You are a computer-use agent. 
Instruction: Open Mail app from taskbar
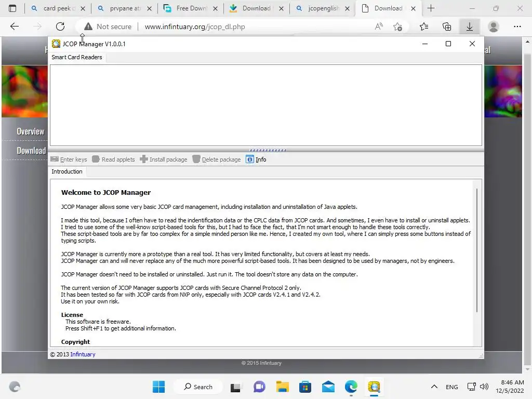[x=328, y=387]
